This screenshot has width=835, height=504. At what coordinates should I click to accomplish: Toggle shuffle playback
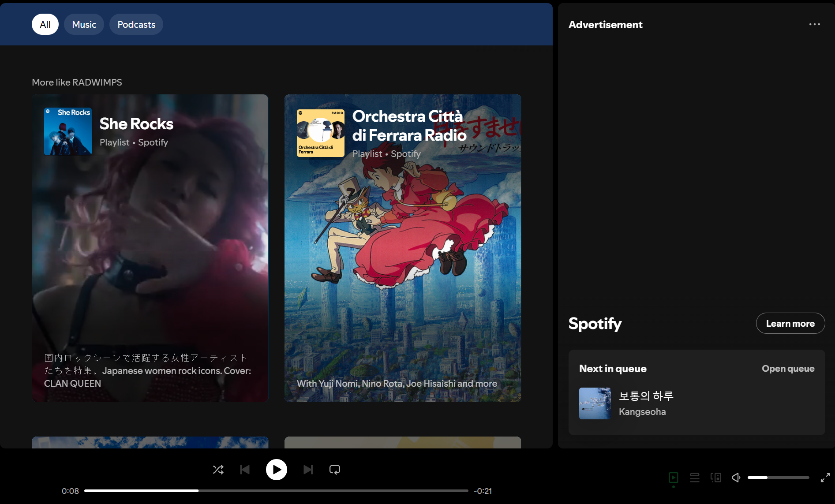(218, 470)
